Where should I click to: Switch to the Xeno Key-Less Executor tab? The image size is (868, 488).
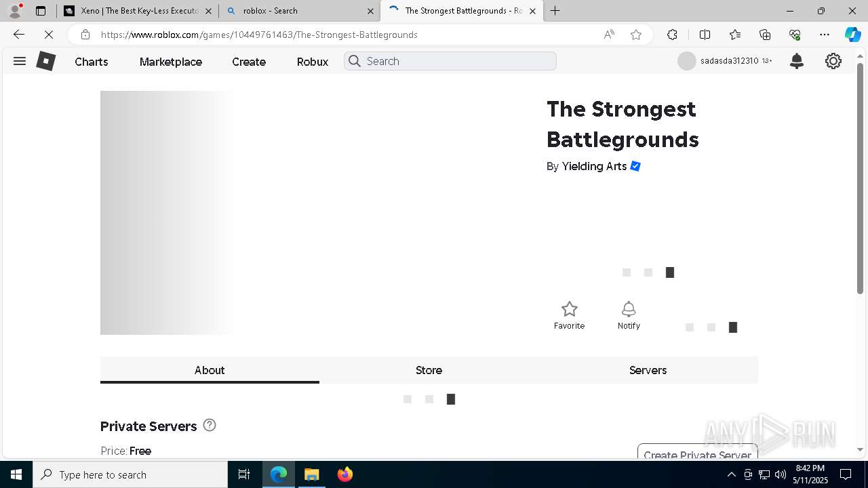pyautogui.click(x=138, y=11)
